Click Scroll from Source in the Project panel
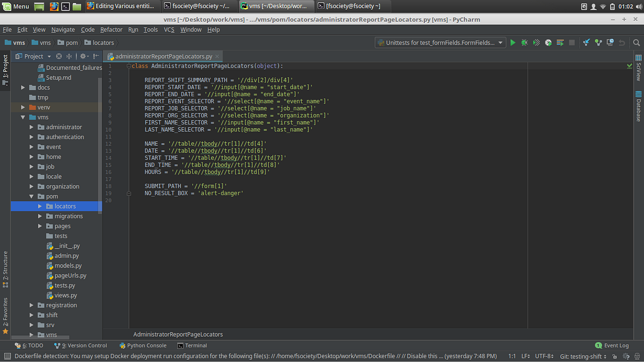The image size is (644, 362). click(x=58, y=56)
